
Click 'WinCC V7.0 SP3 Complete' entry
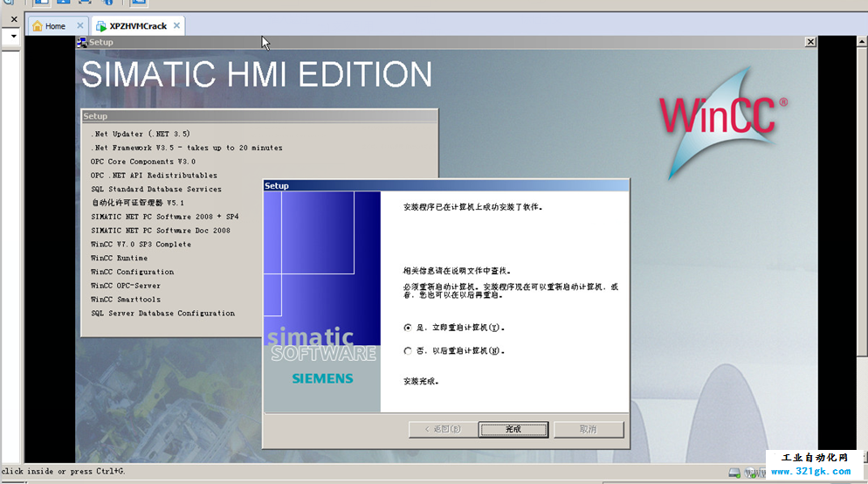pyautogui.click(x=141, y=245)
